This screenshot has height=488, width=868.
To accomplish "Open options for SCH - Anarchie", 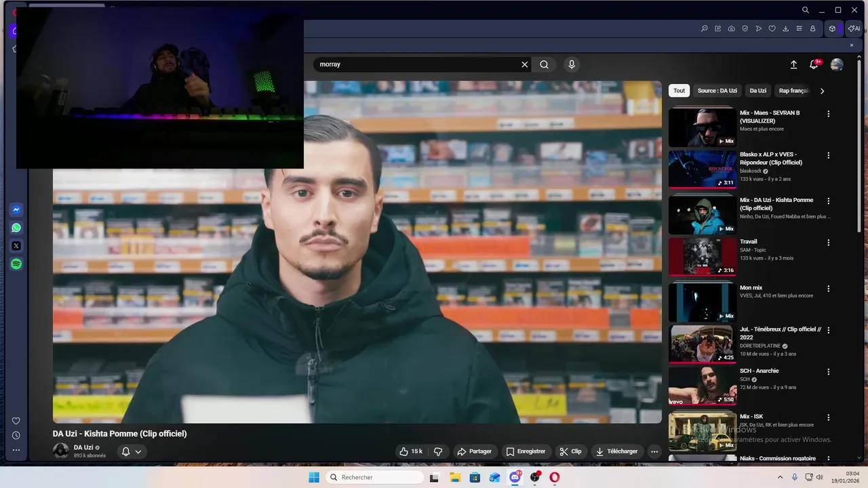I will (828, 372).
